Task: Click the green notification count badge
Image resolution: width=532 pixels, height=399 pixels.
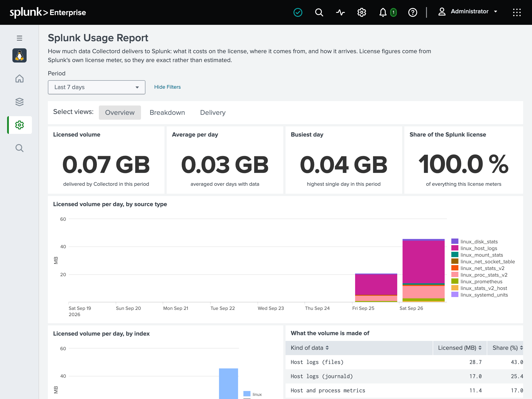Action: (393, 12)
